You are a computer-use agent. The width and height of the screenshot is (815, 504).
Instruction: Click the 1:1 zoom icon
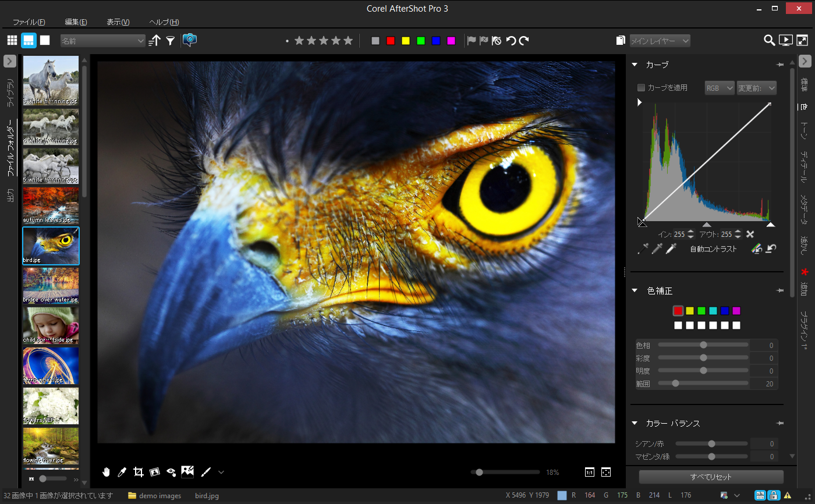589,472
